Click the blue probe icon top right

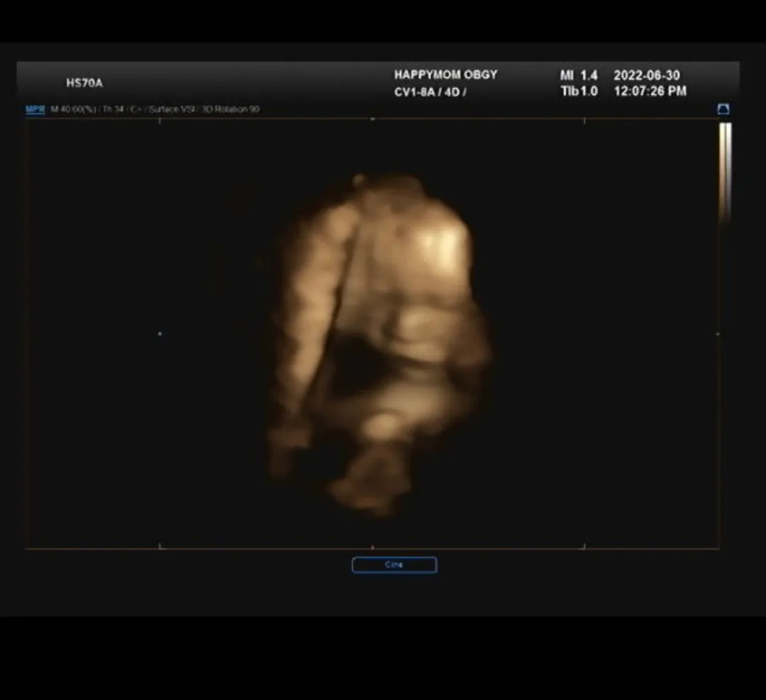click(723, 109)
